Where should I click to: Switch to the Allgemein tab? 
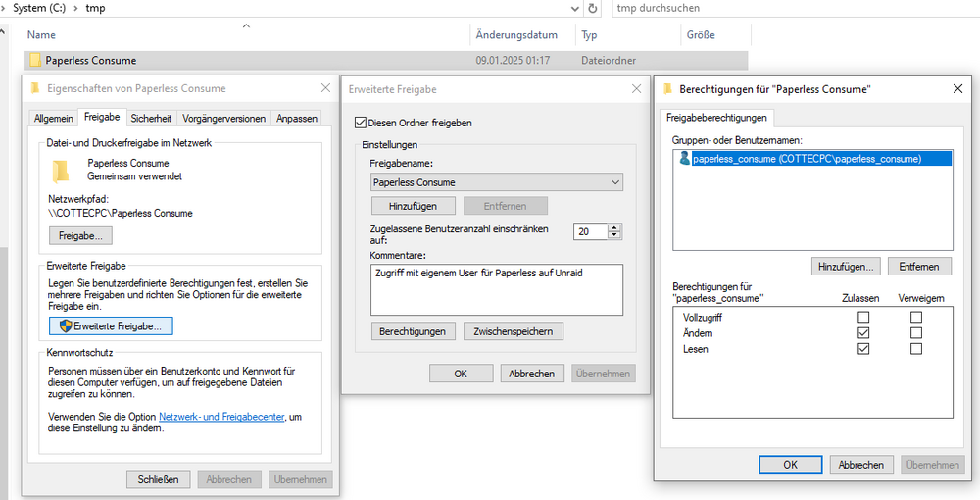54,118
